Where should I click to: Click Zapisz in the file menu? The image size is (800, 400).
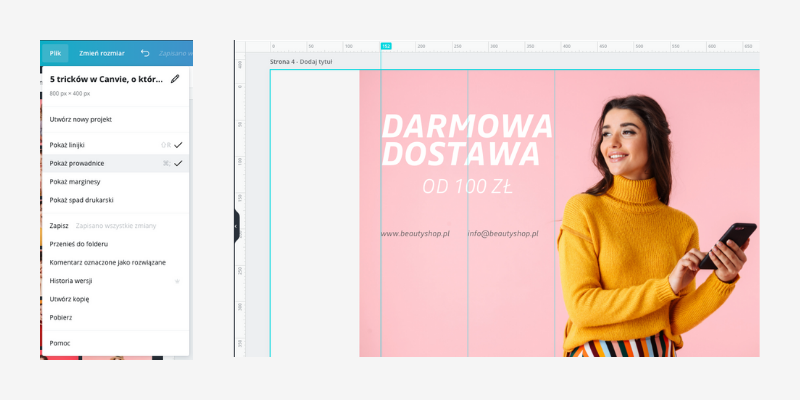59,226
